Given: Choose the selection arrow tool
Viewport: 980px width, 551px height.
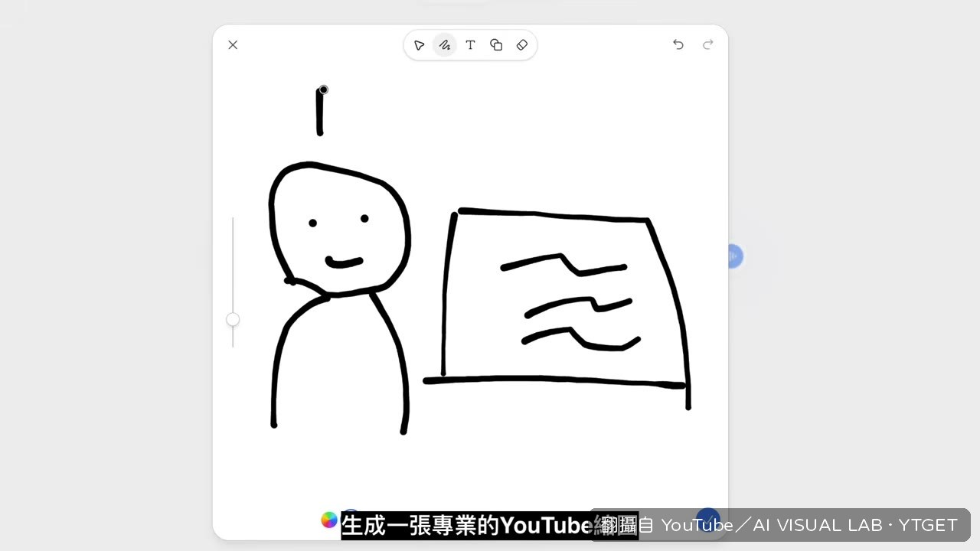Looking at the screenshot, I should pyautogui.click(x=419, y=45).
